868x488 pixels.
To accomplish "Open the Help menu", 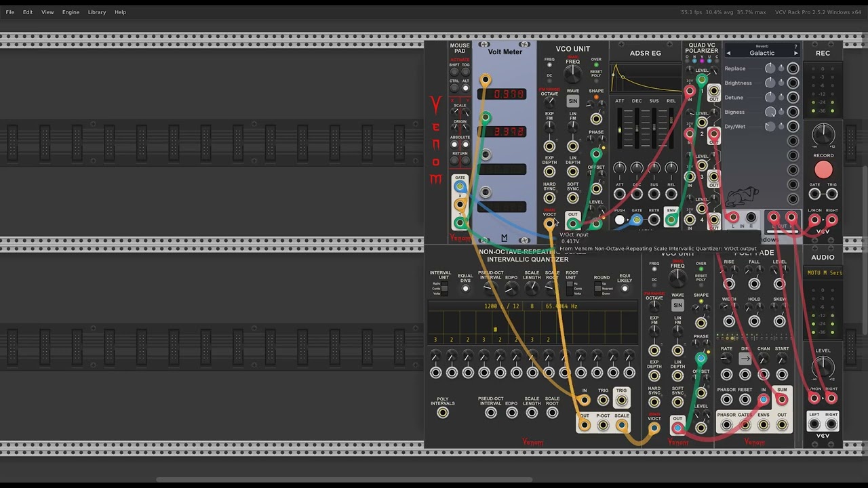I will tap(120, 12).
